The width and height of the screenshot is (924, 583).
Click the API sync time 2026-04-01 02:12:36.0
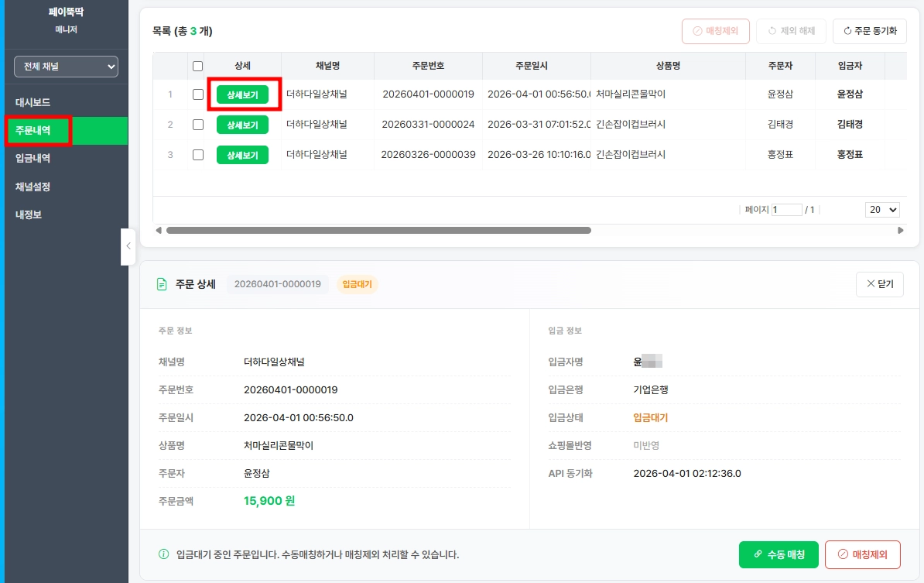(x=687, y=473)
